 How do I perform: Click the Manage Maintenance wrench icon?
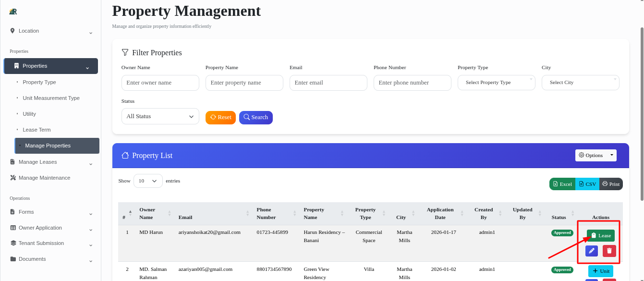coord(12,177)
